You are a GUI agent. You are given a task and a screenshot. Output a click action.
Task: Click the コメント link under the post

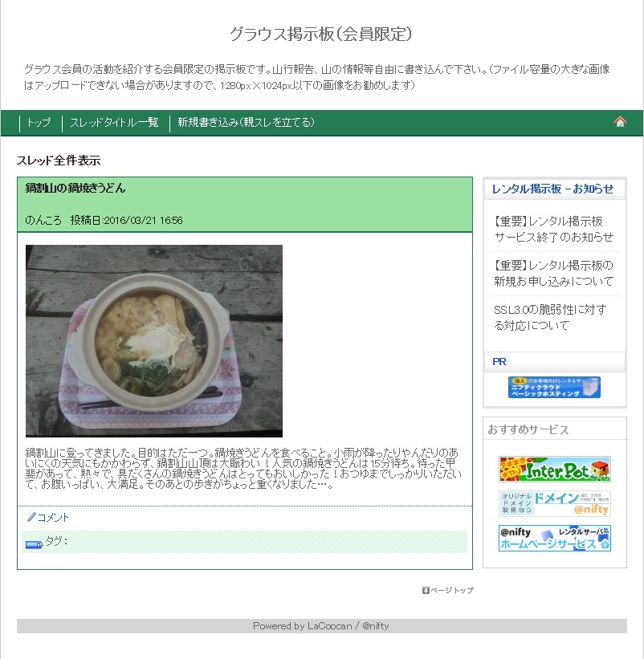click(x=53, y=518)
